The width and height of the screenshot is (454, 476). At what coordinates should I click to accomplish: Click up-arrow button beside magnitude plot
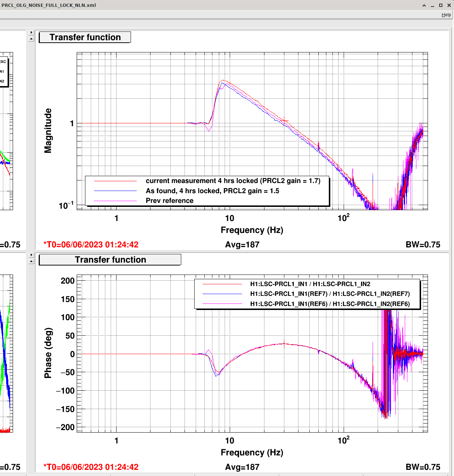31,39
